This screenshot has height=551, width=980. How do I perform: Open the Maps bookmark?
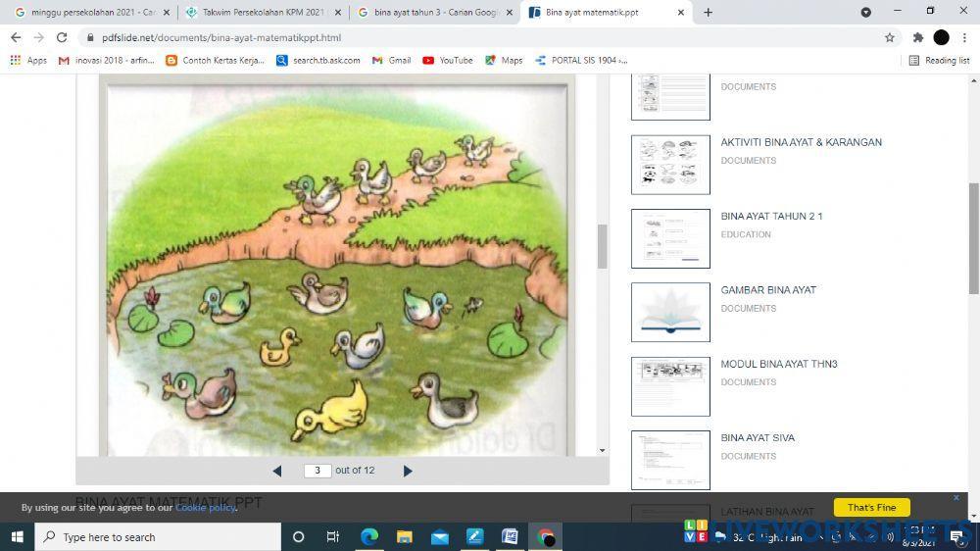[x=504, y=60]
